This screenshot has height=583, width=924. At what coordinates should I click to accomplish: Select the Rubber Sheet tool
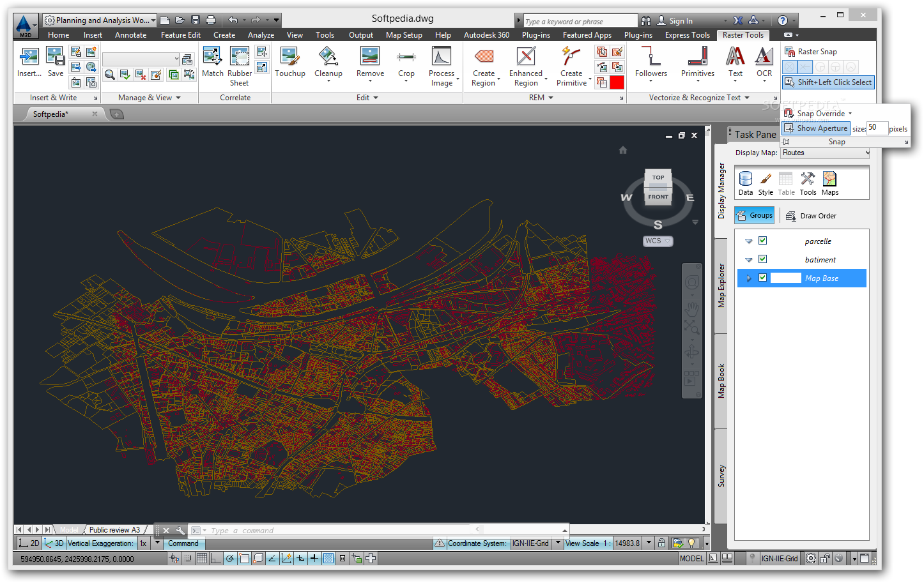tap(240, 66)
